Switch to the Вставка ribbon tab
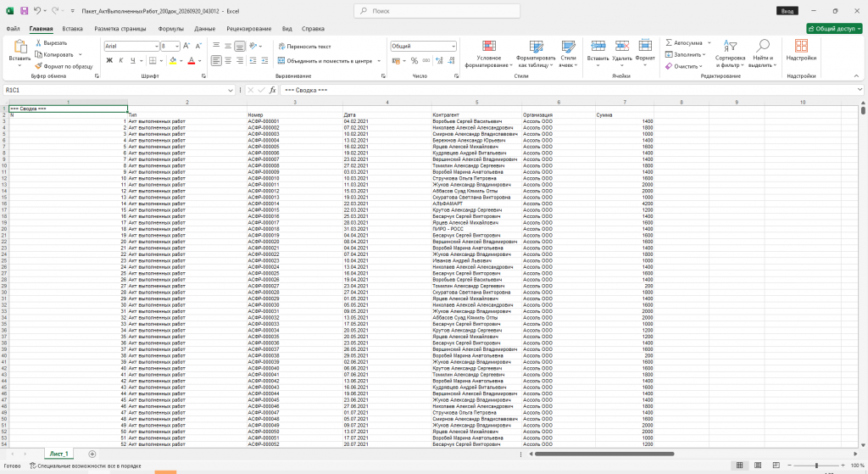868x474 pixels. 73,29
